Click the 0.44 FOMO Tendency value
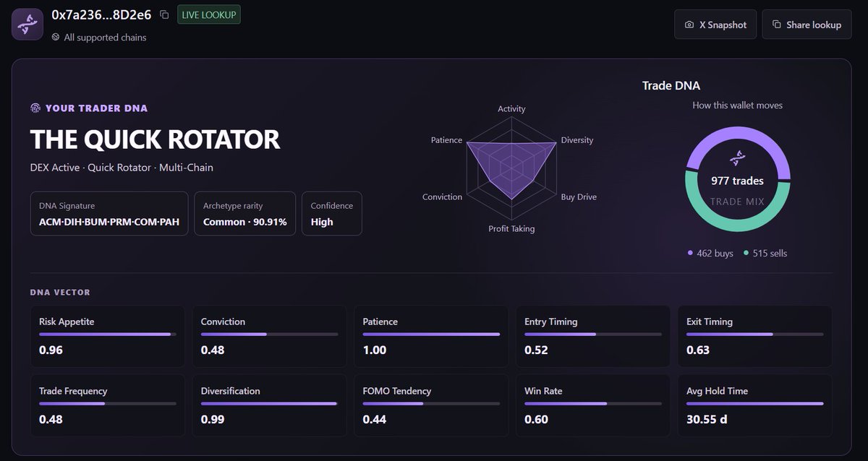The width and height of the screenshot is (868, 461). pyautogui.click(x=375, y=420)
